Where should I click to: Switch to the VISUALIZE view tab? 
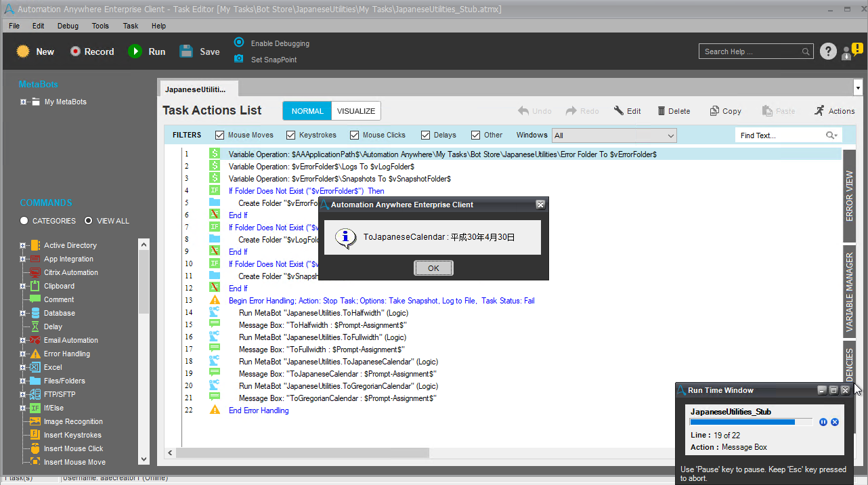pyautogui.click(x=356, y=111)
